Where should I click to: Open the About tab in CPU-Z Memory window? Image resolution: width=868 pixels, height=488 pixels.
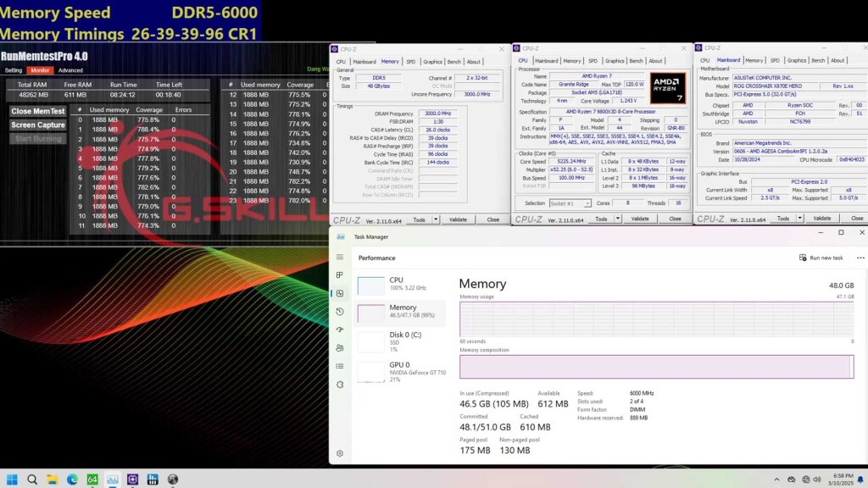coord(473,61)
